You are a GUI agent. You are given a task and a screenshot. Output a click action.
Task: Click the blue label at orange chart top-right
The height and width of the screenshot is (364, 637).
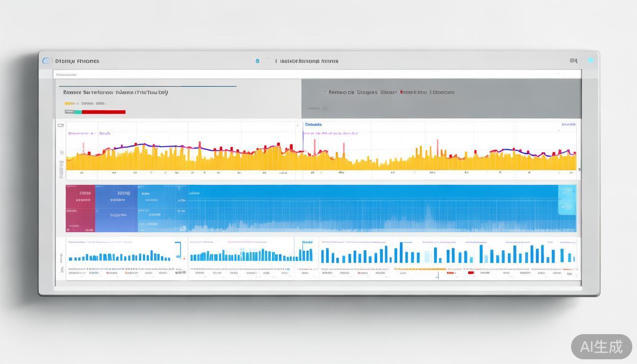pyautogui.click(x=568, y=125)
